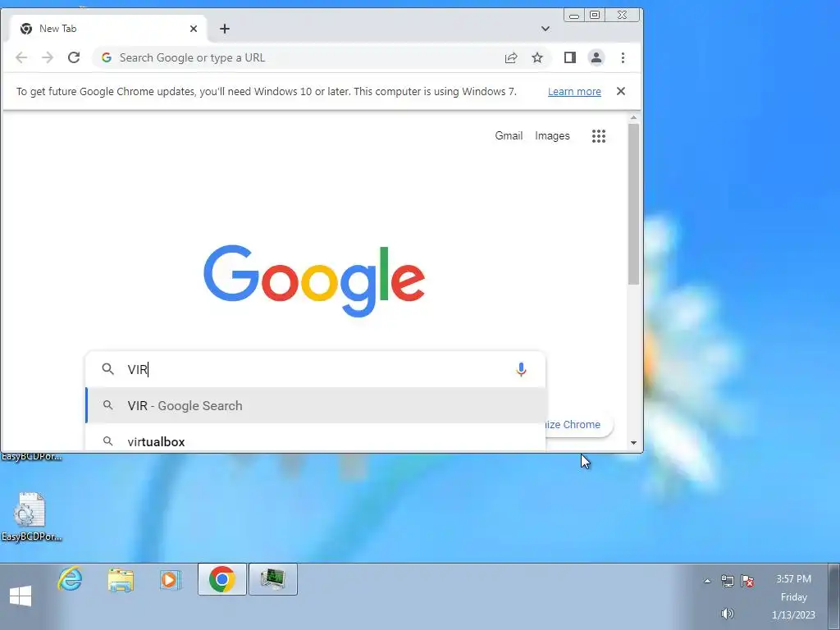Open the Chrome profile avatar menu
This screenshot has height=630, width=840.
(x=596, y=57)
